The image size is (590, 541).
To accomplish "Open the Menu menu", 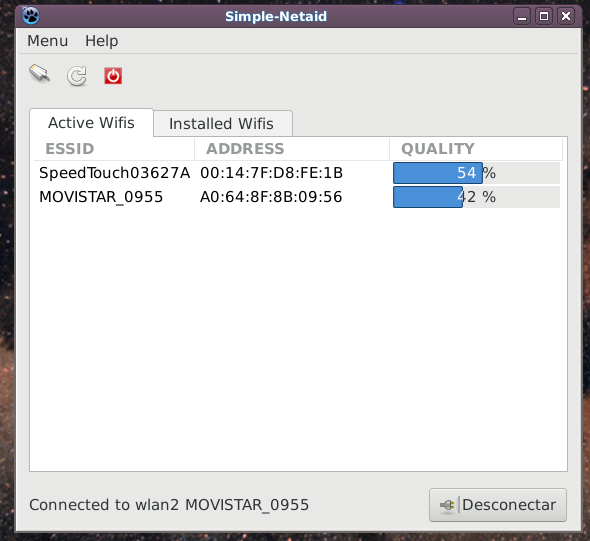I will click(x=47, y=41).
